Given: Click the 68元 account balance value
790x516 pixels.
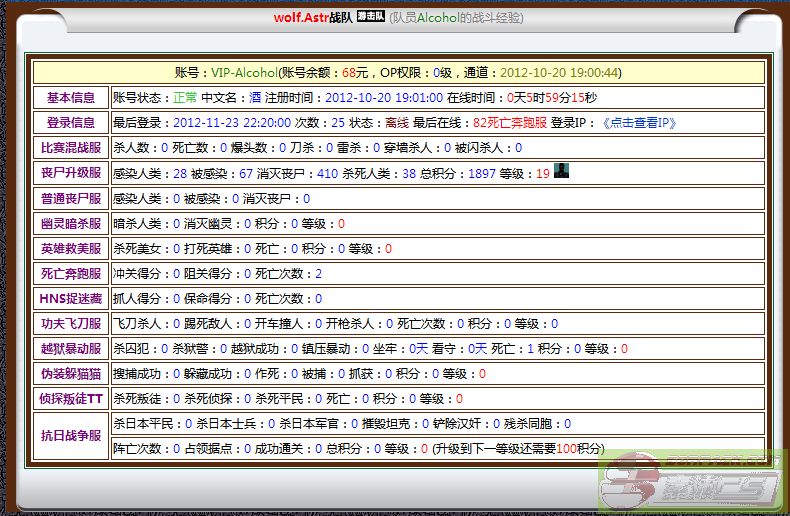Looking at the screenshot, I should coord(355,73).
